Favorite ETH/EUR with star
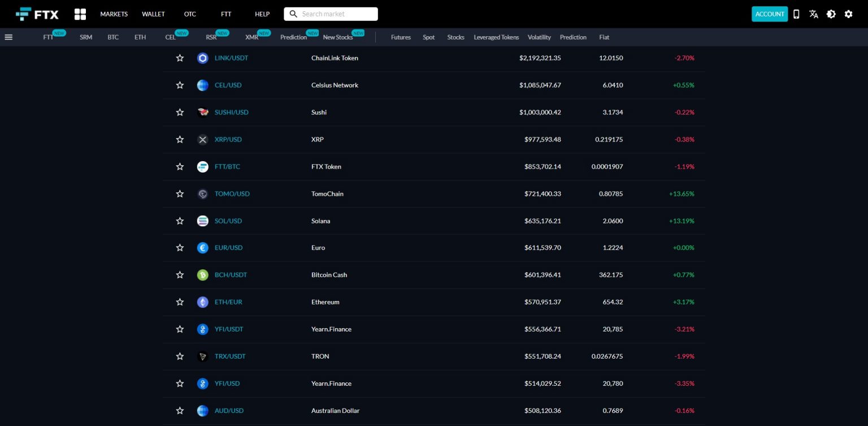Screen dimensions: 868x426 pos(180,302)
